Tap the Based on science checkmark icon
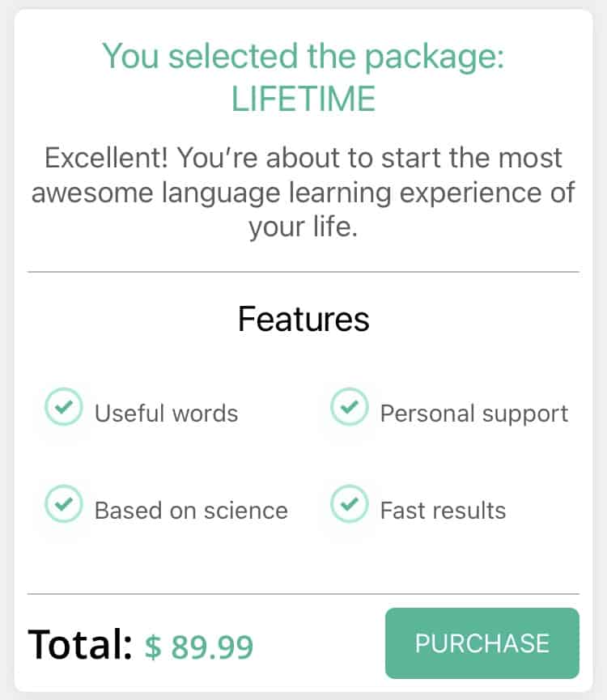Viewport: 607px width, 700px height. point(63,504)
